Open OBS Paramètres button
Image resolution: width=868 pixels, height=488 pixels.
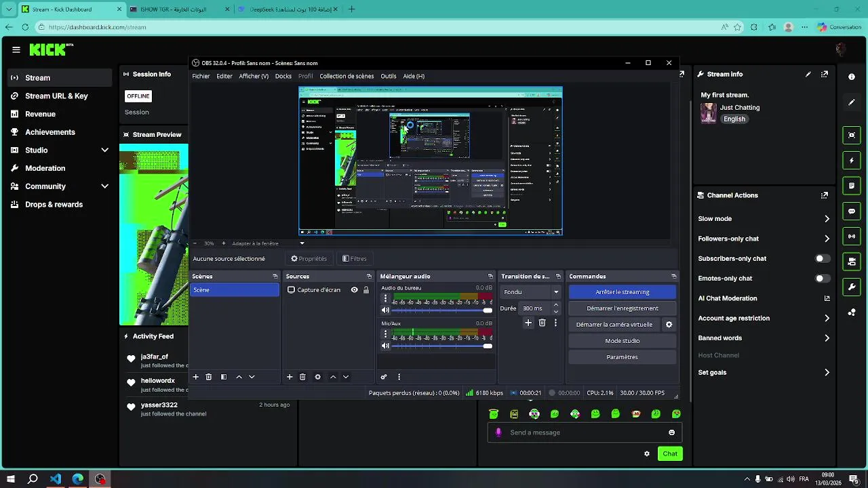623,357
